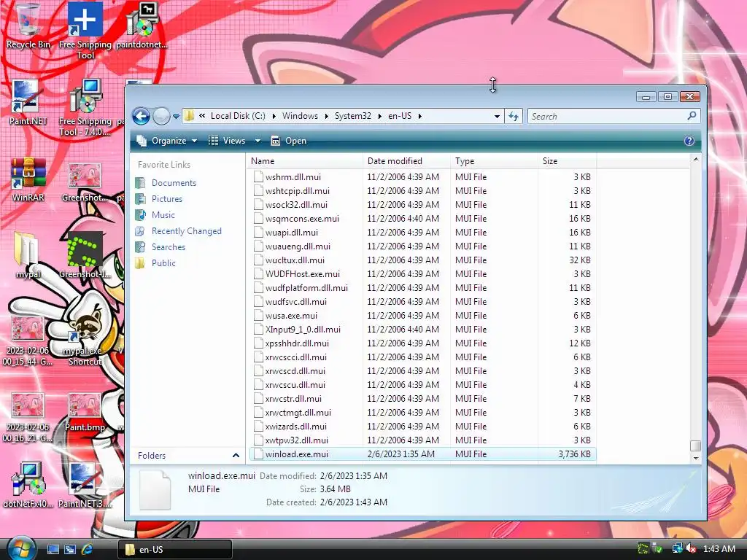Select the paintdotnet installer desktop icon
Image resolution: width=747 pixels, height=560 pixels.
click(x=142, y=26)
